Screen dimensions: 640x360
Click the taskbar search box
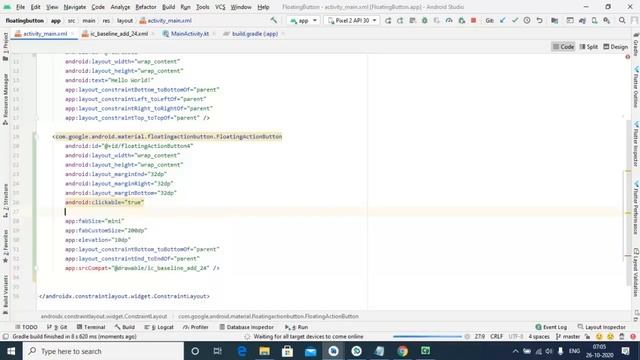point(103,351)
